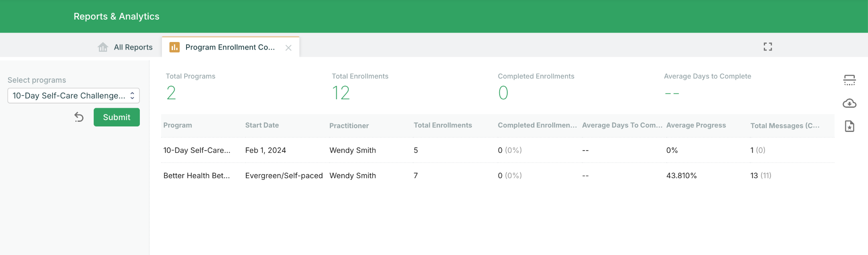Click the Program Enrollment report chart icon

[x=174, y=47]
